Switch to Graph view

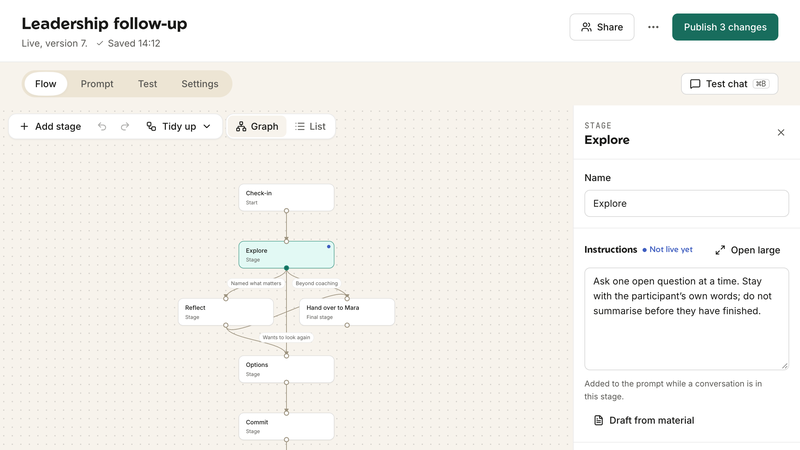(x=257, y=127)
